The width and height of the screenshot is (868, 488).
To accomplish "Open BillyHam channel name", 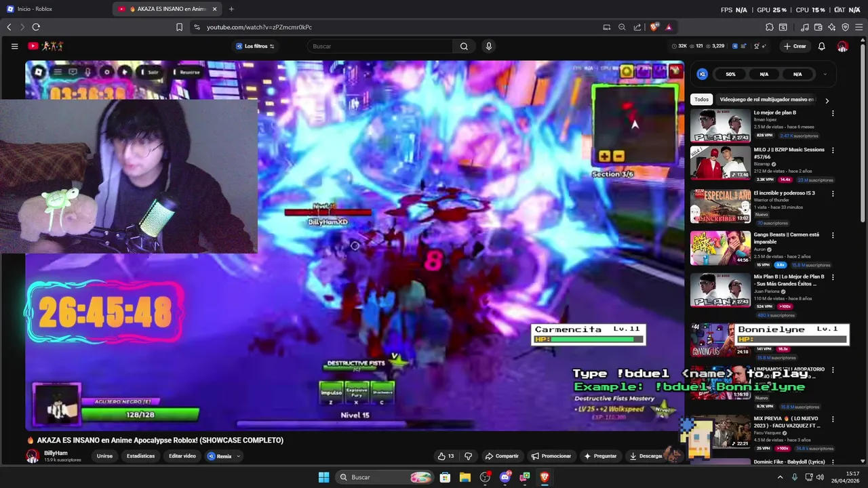I will coord(56,453).
